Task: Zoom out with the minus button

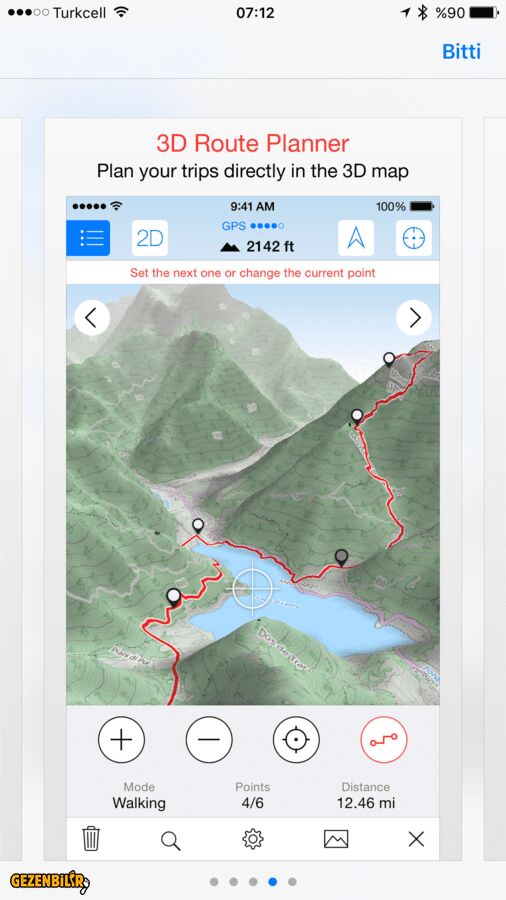Action: click(209, 740)
